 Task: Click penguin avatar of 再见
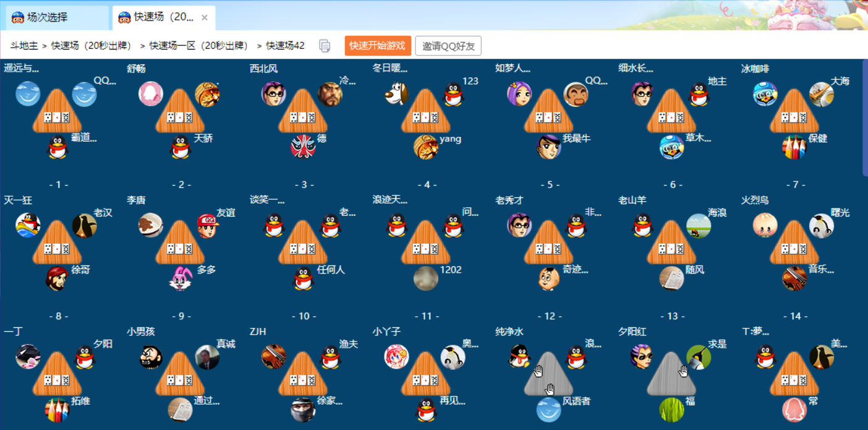coord(426,410)
